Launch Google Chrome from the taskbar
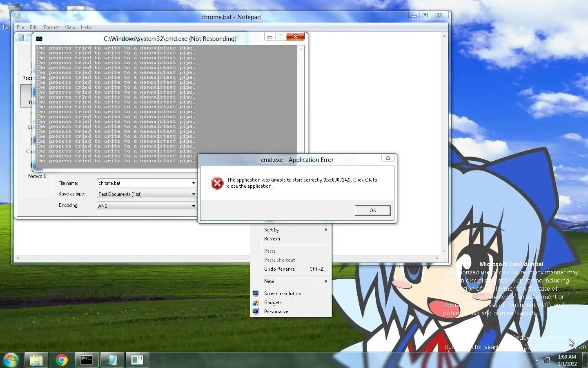This screenshot has height=368, width=588. point(62,360)
